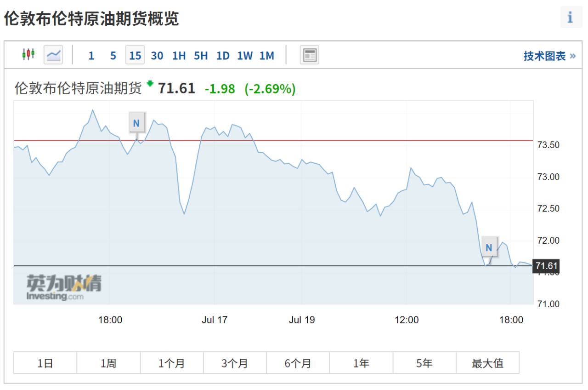
Task: Click the 伦敦布伦特原油期货概览 heading
Action: (91, 18)
